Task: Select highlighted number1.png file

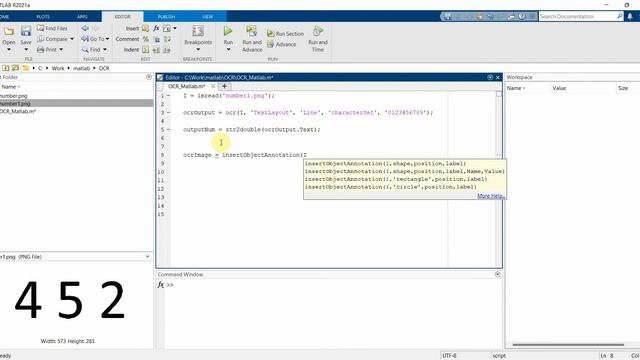Action: pos(77,104)
